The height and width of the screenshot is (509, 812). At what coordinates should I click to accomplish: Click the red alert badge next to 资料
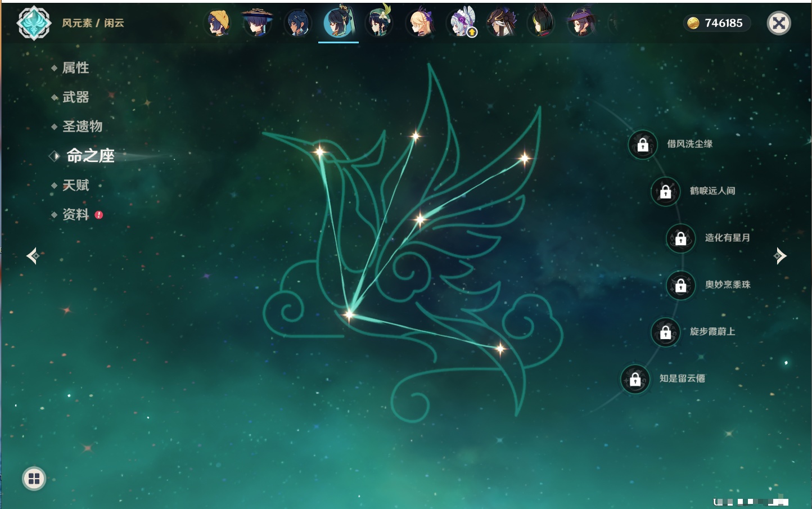tap(99, 215)
